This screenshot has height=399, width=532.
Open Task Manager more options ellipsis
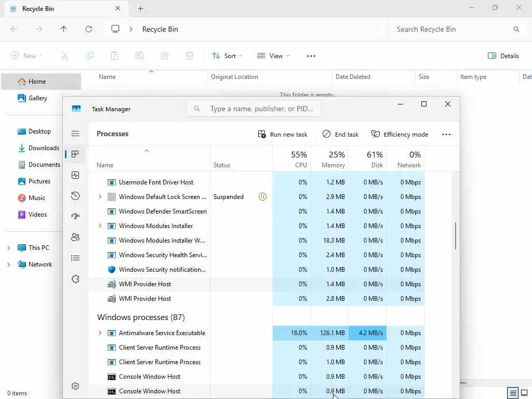click(x=446, y=135)
